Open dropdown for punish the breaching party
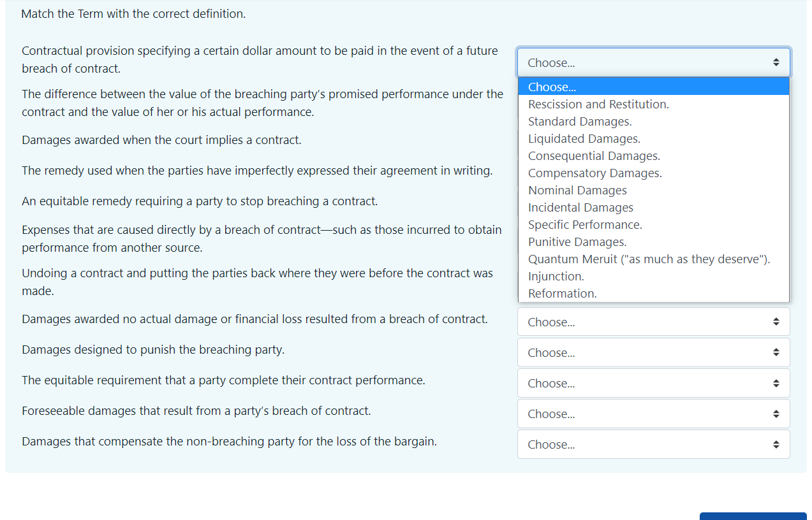 tap(653, 352)
